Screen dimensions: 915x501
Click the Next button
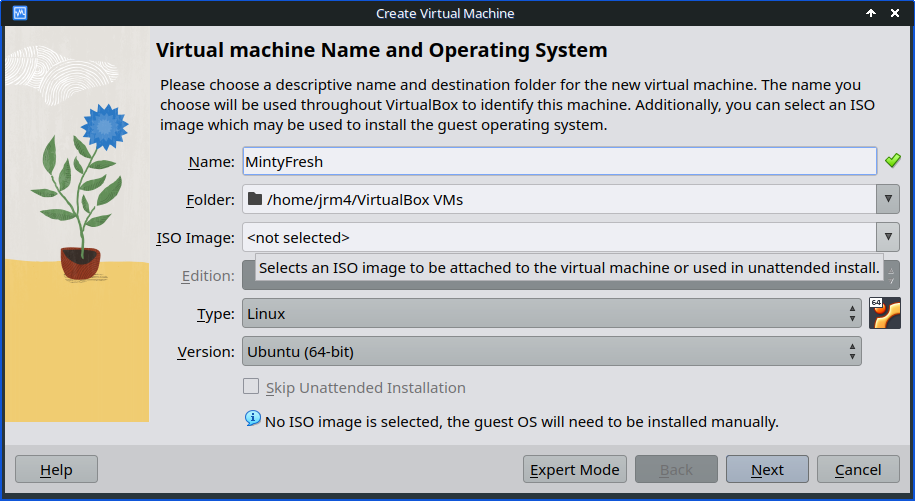click(x=767, y=470)
